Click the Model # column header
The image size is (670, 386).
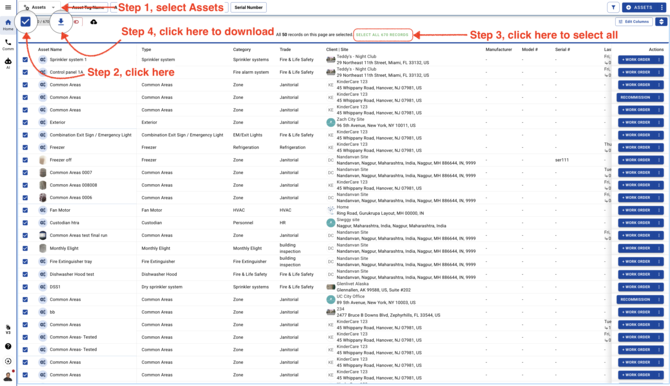click(529, 50)
